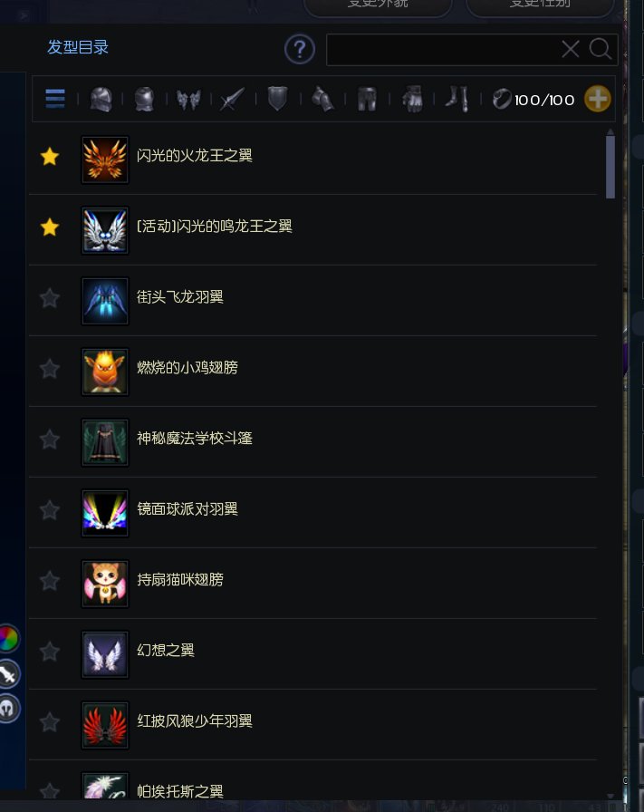Click scrollbar down arrow at list bottom
This screenshot has height=812, width=644.
pyautogui.click(x=610, y=797)
